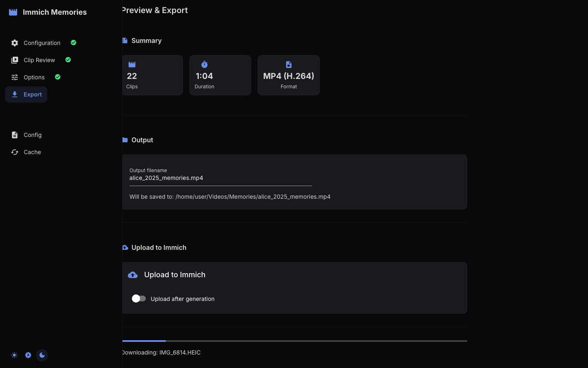
Task: Click the 22 Clips summary card
Action: pos(152,75)
